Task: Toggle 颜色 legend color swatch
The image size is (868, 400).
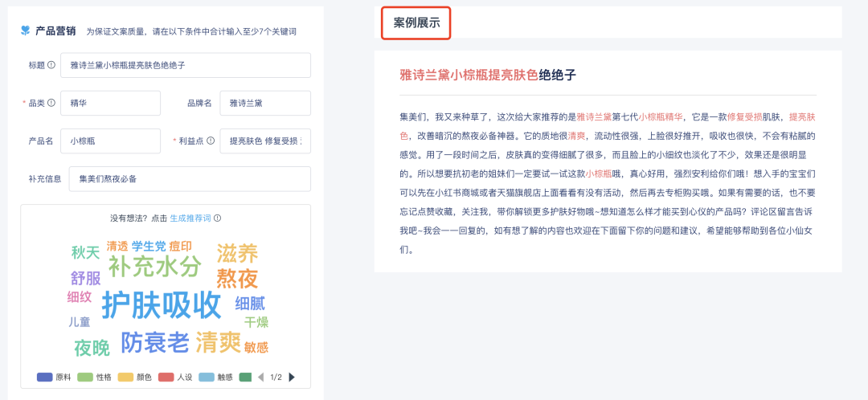Action: click(x=125, y=378)
